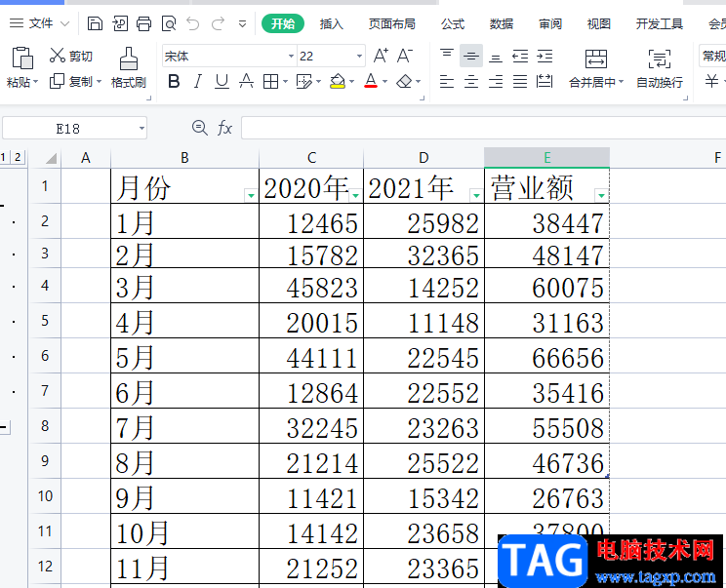726x588 pixels.
Task: Click the Redo arrow
Action: tap(218, 23)
